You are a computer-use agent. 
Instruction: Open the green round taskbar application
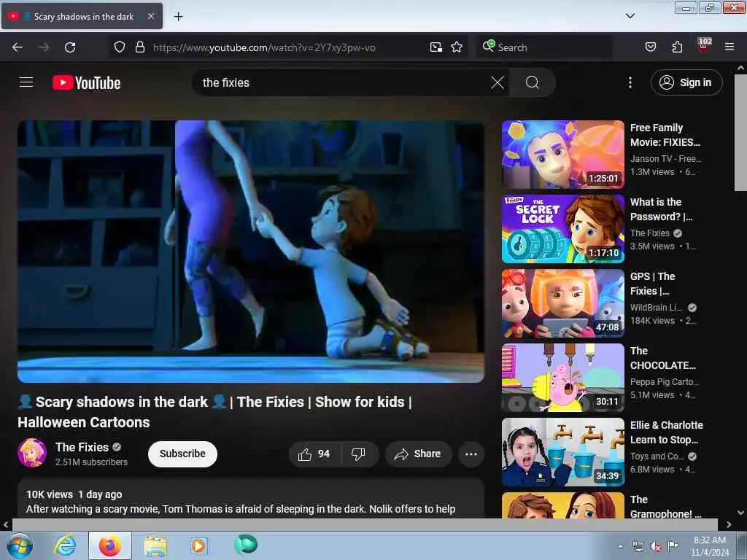246,545
